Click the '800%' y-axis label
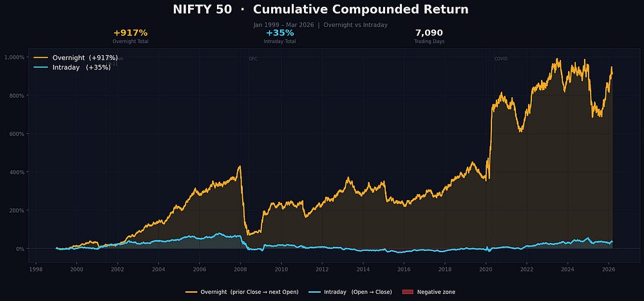The width and height of the screenshot is (644, 301). coord(17,96)
